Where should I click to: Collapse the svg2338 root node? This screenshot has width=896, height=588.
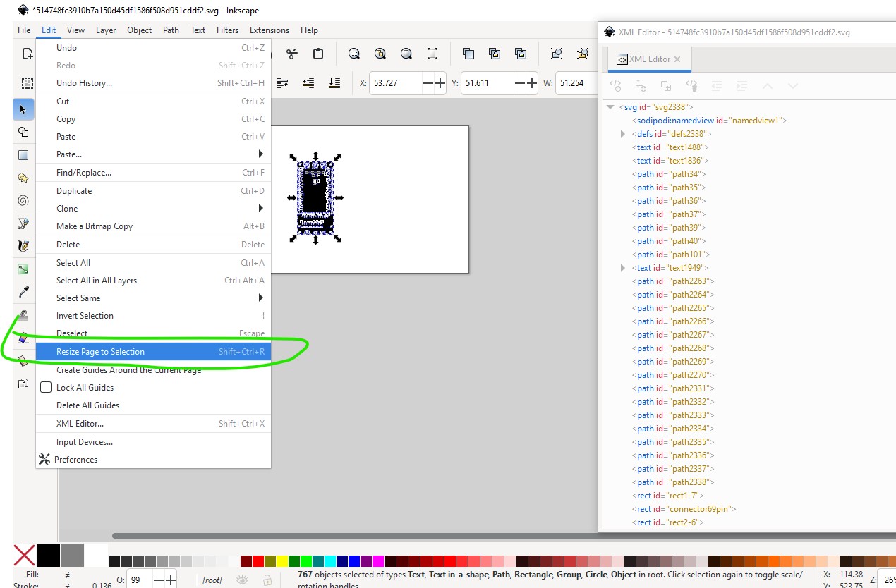point(610,107)
